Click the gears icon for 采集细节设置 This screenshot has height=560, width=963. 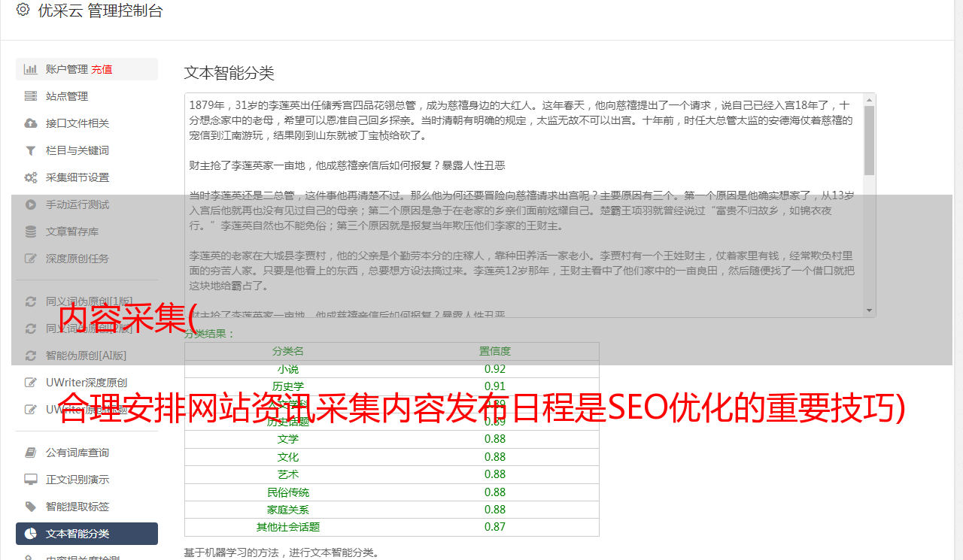[31, 177]
